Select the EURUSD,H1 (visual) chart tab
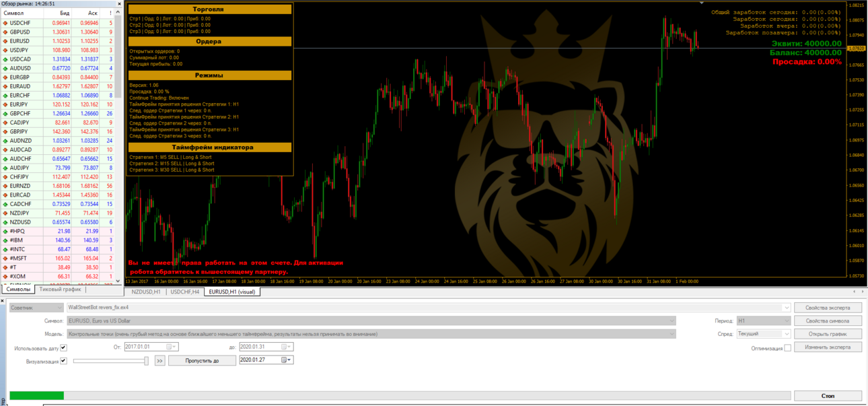This screenshot has height=406, width=868. (232, 292)
